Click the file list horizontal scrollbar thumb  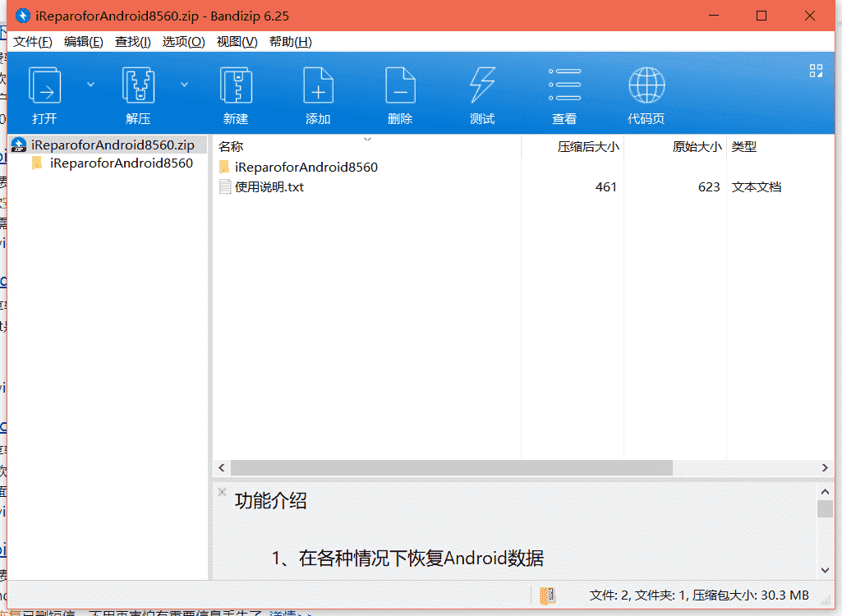(452, 468)
